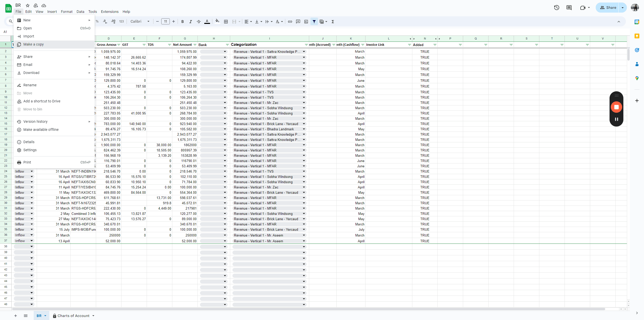Viewport: 644px width, 320px height.
Task: Choose Print from File menu
Action: 54,162
